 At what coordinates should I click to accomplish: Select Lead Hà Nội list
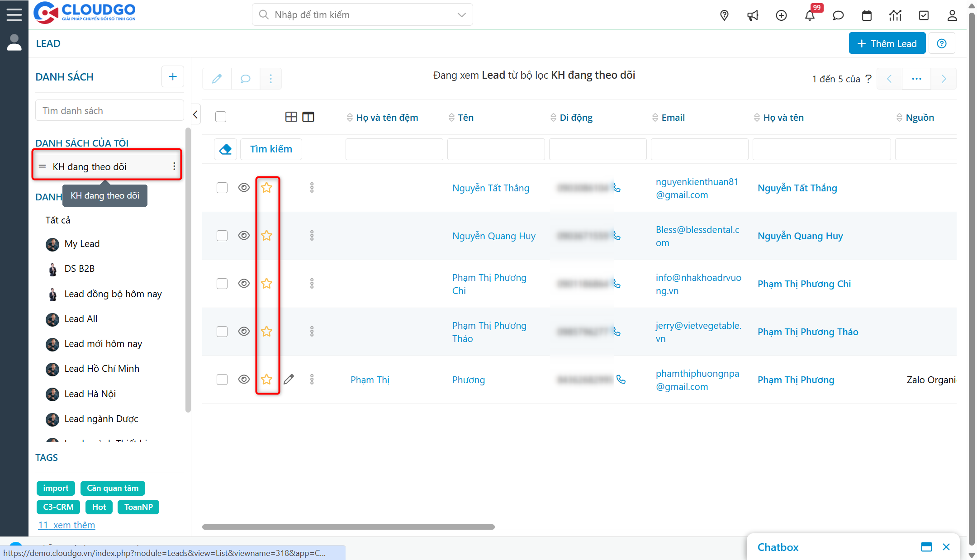pos(90,394)
